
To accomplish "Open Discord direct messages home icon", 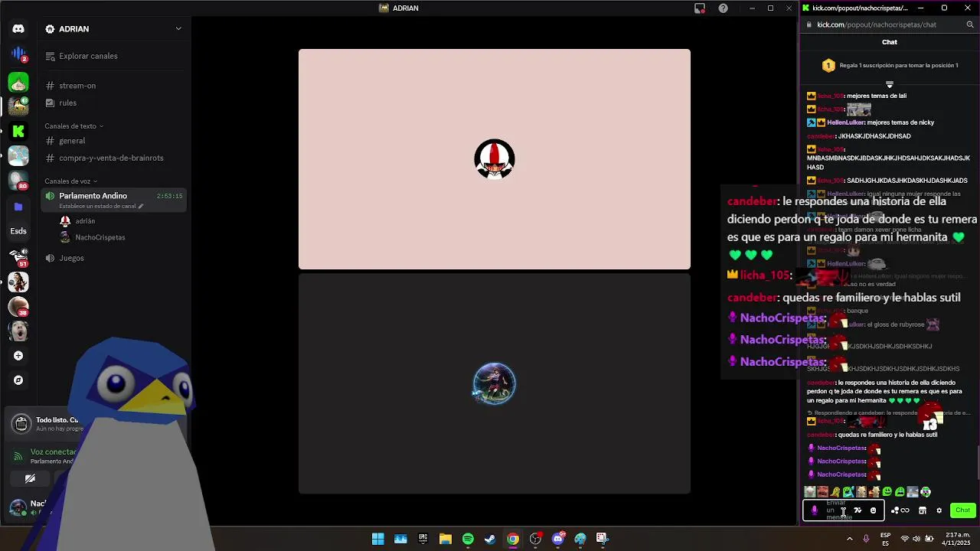I will tap(18, 28).
